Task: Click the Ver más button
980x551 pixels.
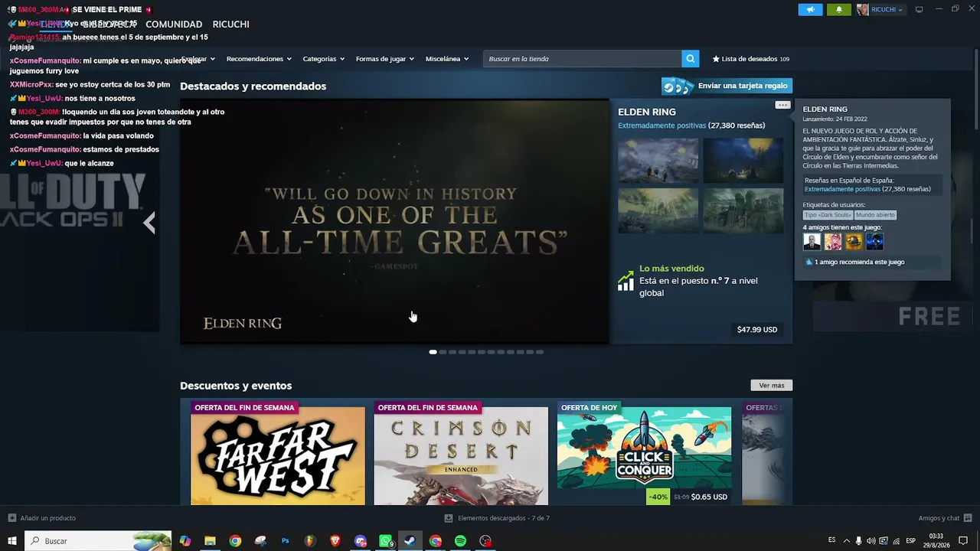Action: [771, 386]
